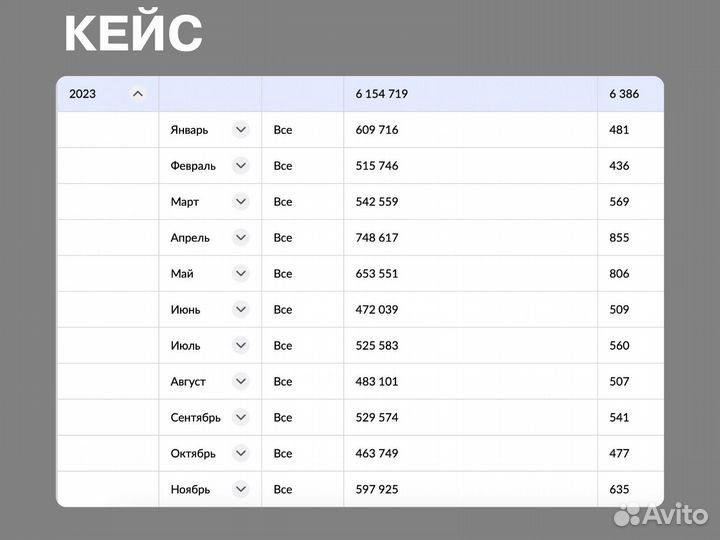Expand the Ноябрь row chevron
This screenshot has width=720, height=540.
240,490
